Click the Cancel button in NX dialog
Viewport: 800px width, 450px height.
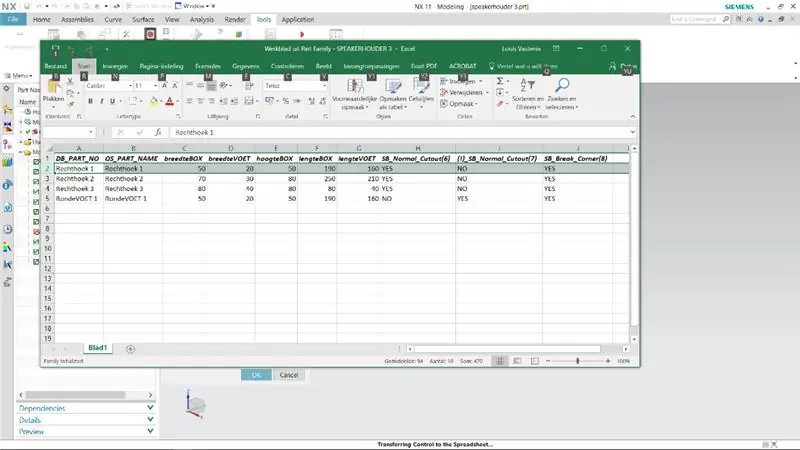pos(289,375)
